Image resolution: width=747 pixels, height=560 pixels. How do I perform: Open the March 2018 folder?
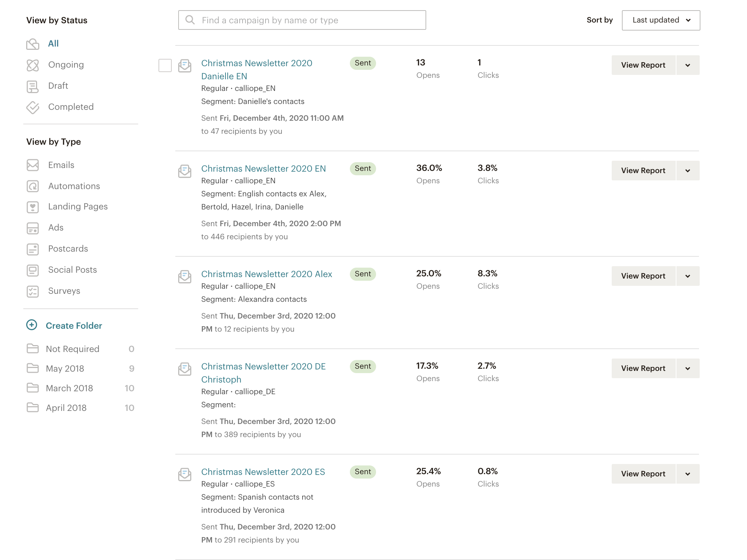point(69,388)
